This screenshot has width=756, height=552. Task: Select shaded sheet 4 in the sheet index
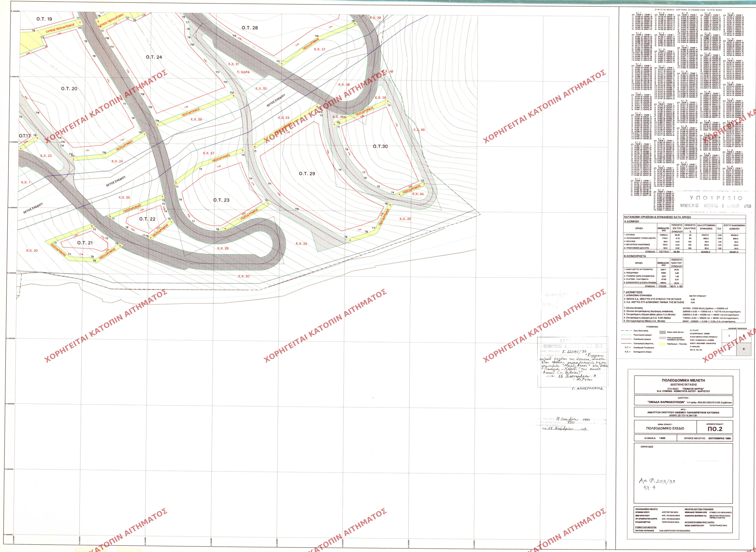(744, 349)
